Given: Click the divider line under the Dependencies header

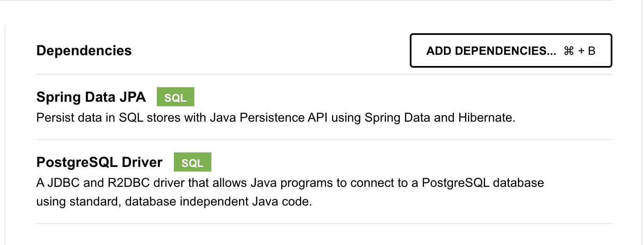Looking at the screenshot, I should [x=324, y=75].
